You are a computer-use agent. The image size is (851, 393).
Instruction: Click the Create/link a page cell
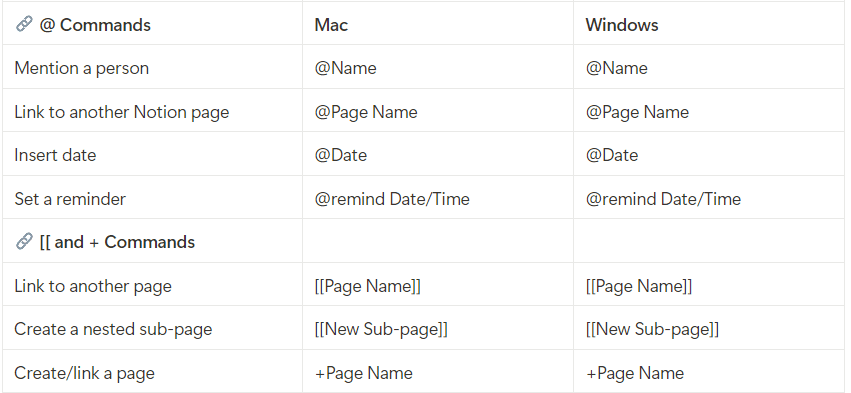point(153,371)
